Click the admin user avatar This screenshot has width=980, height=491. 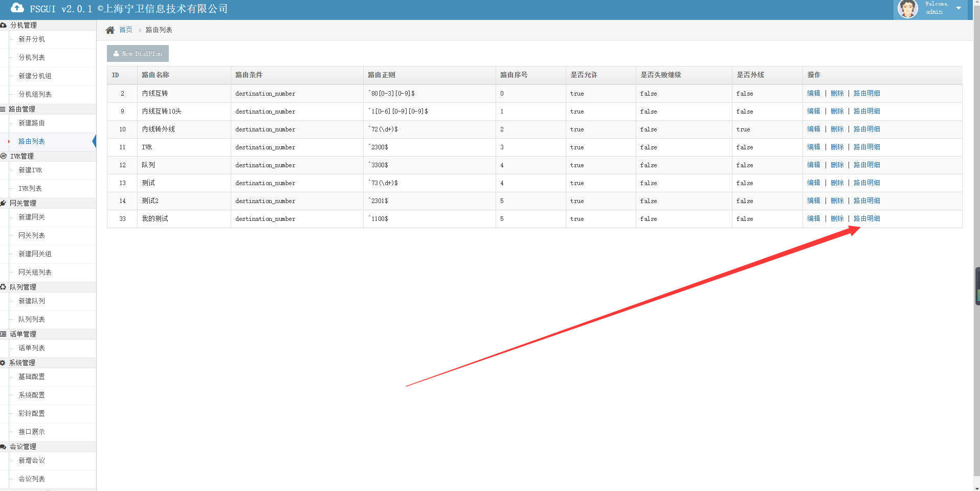[908, 9]
